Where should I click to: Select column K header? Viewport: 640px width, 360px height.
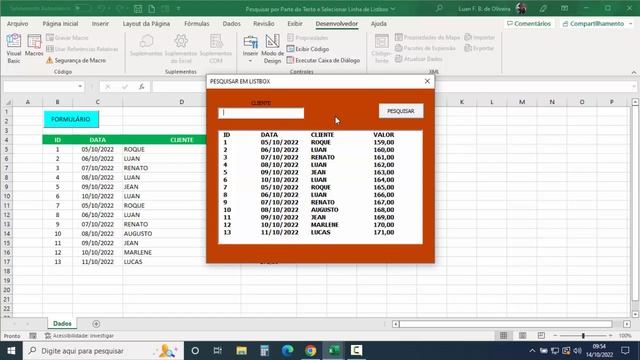point(462,102)
